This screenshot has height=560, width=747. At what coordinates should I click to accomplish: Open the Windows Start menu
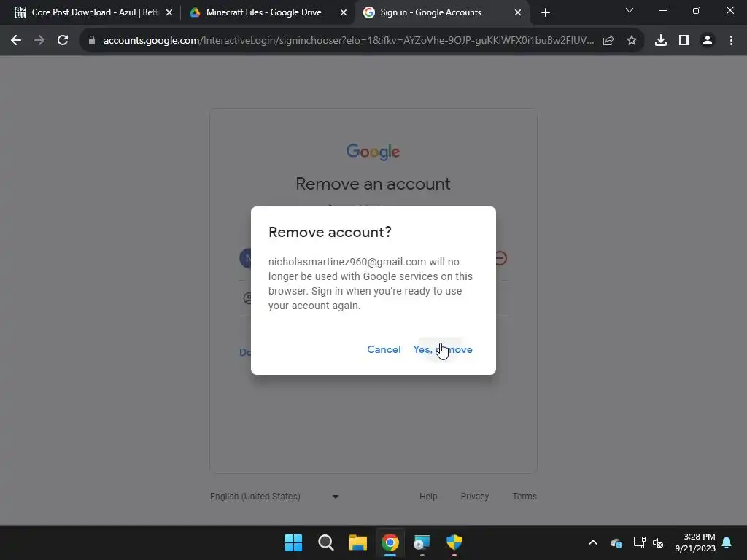(x=293, y=542)
